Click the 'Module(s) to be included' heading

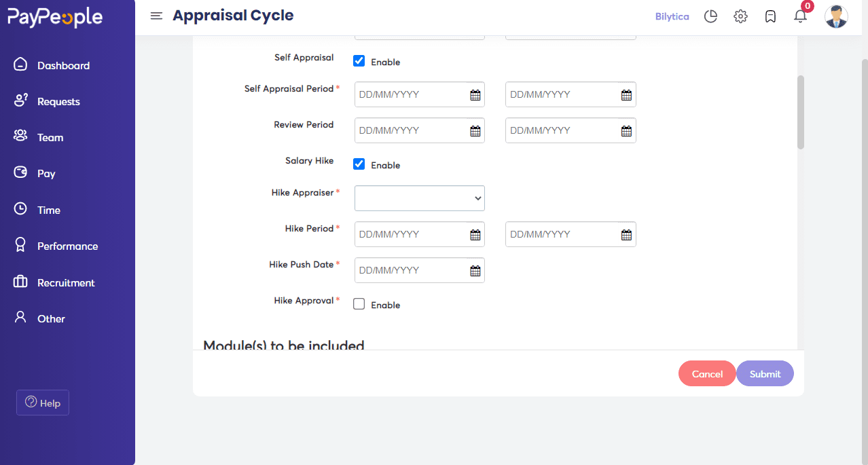tap(284, 346)
